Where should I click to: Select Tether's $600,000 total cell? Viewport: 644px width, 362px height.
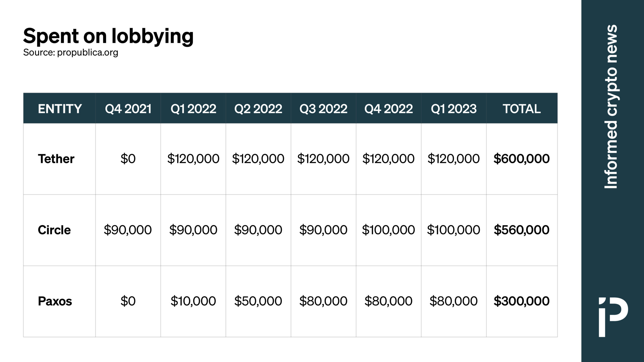(522, 159)
